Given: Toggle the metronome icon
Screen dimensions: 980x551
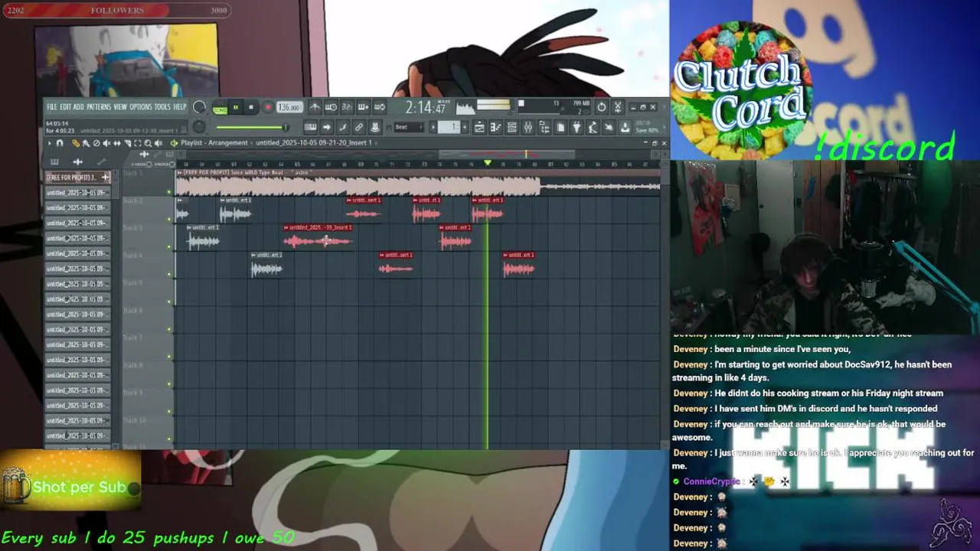Looking at the screenshot, I should click(x=315, y=107).
